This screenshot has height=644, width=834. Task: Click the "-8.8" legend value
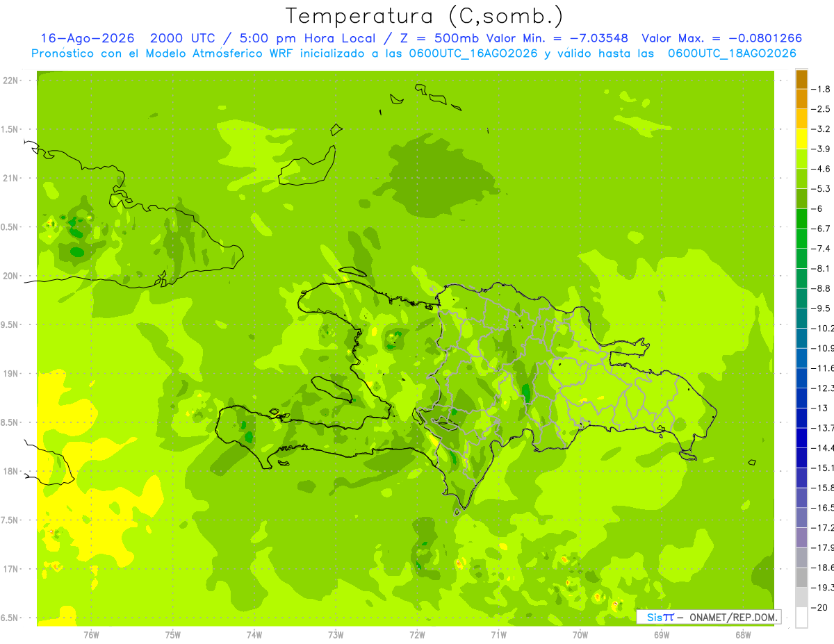[x=821, y=289]
